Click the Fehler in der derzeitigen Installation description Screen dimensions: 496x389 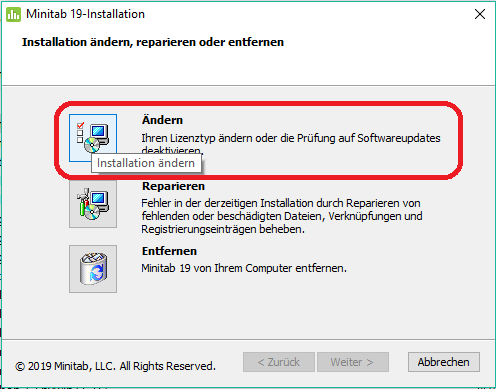[282, 216]
